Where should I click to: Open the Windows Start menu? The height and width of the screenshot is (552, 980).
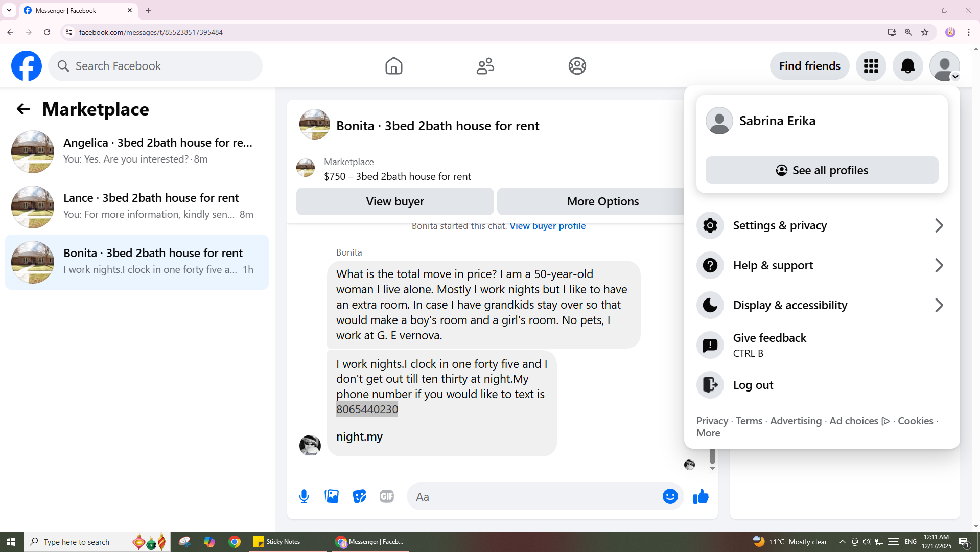click(11, 542)
